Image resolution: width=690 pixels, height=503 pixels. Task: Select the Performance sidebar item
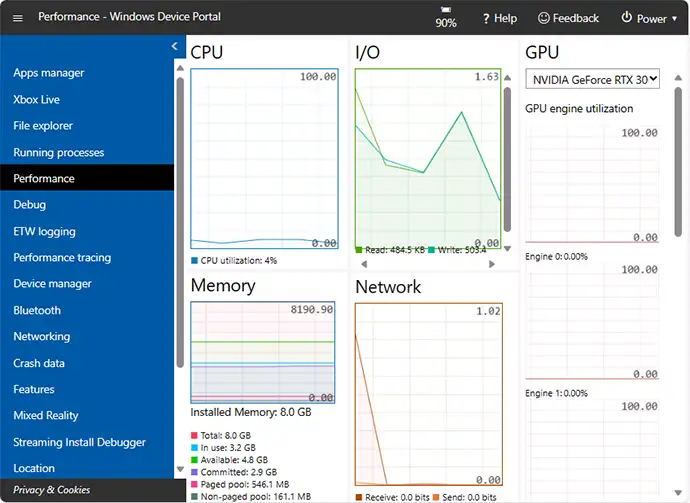(87, 178)
